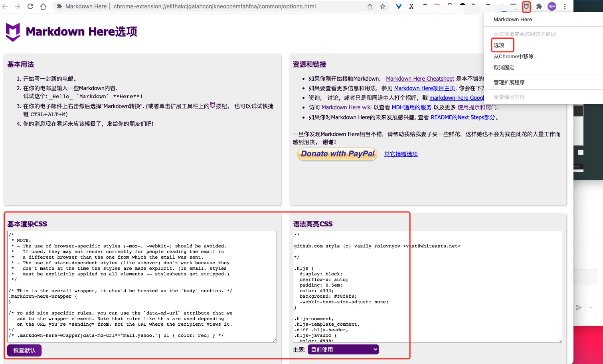
Task: Click the blue diamond extension icon
Action: point(399,6)
